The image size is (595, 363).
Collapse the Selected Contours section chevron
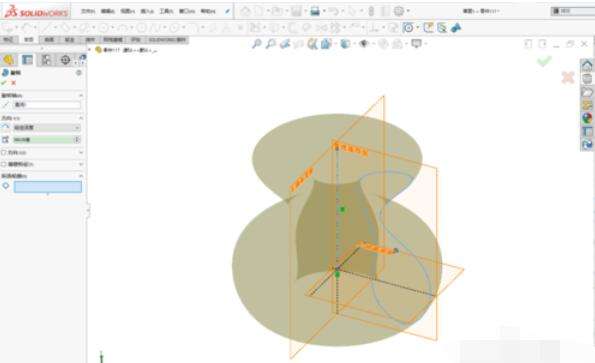tap(80, 176)
